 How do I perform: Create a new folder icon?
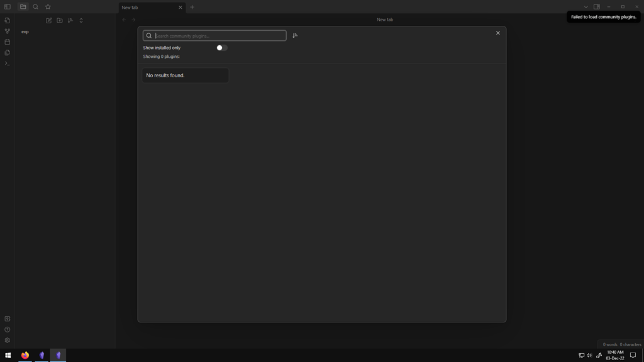pyautogui.click(x=60, y=21)
